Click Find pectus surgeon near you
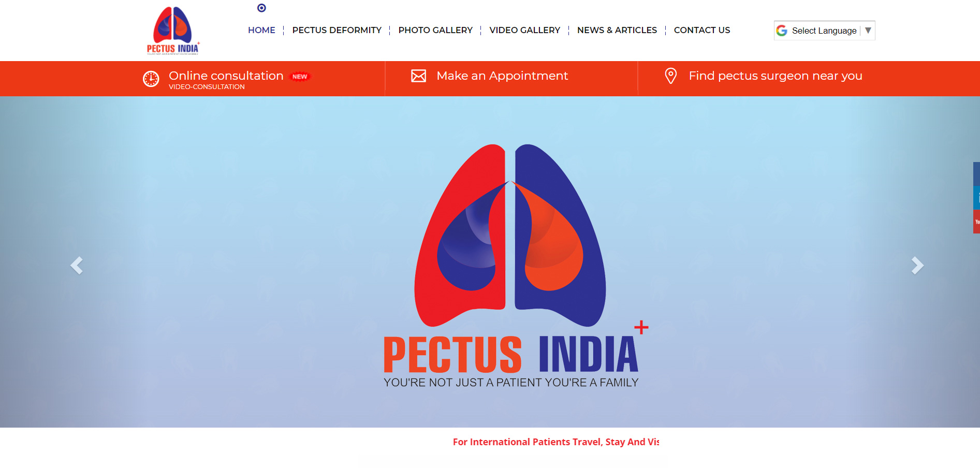The image size is (980, 468). 775,76
